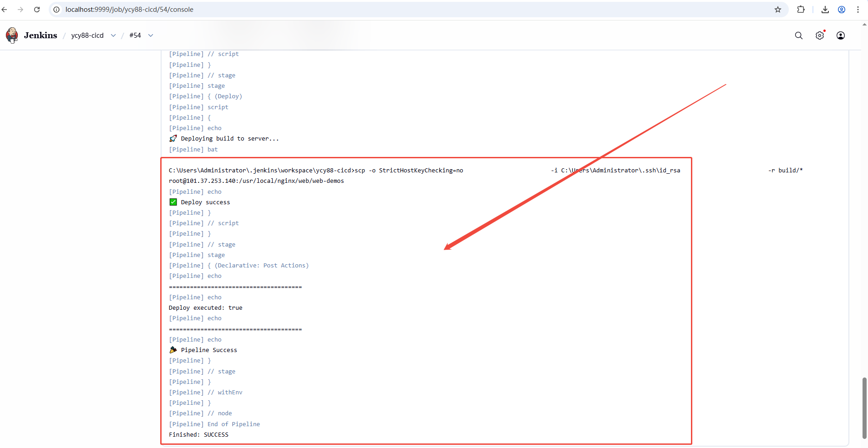Open Manage Jenkins gear icon
The width and height of the screenshot is (868, 448).
point(819,35)
